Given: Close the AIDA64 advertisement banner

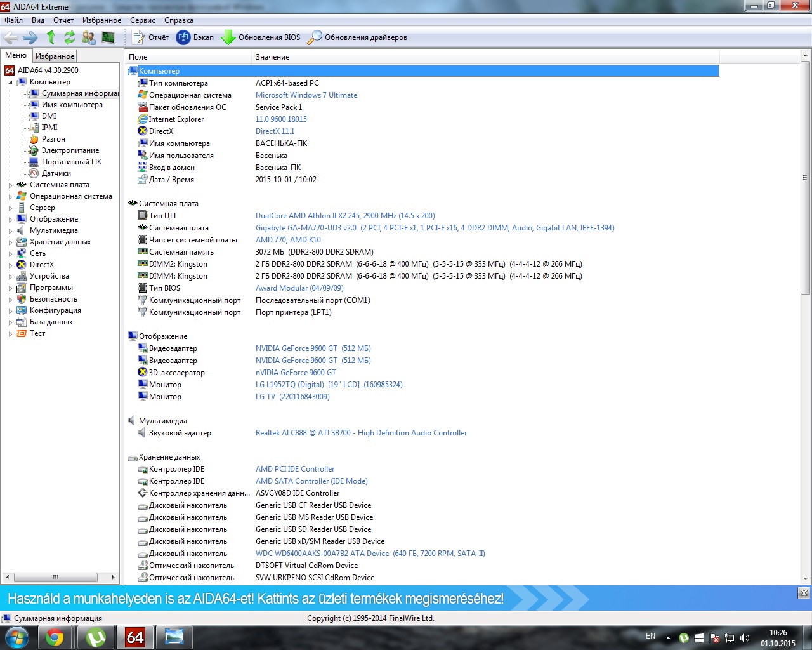Looking at the screenshot, I should [804, 593].
